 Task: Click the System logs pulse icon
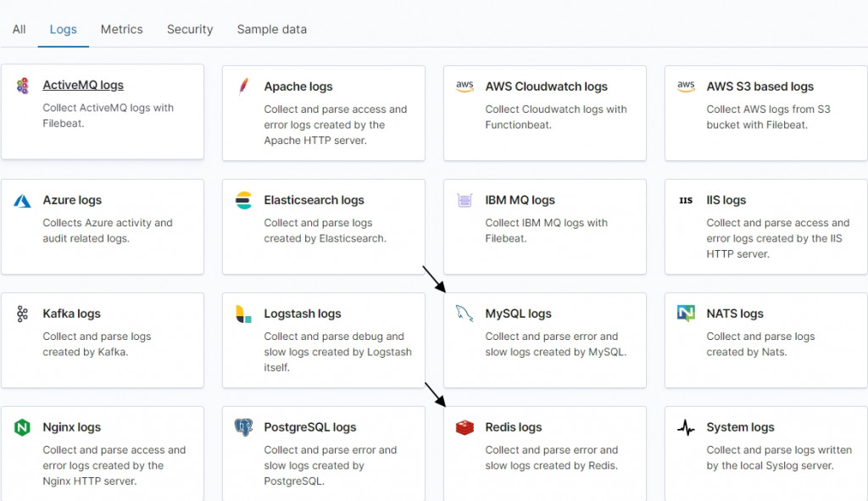[686, 428]
